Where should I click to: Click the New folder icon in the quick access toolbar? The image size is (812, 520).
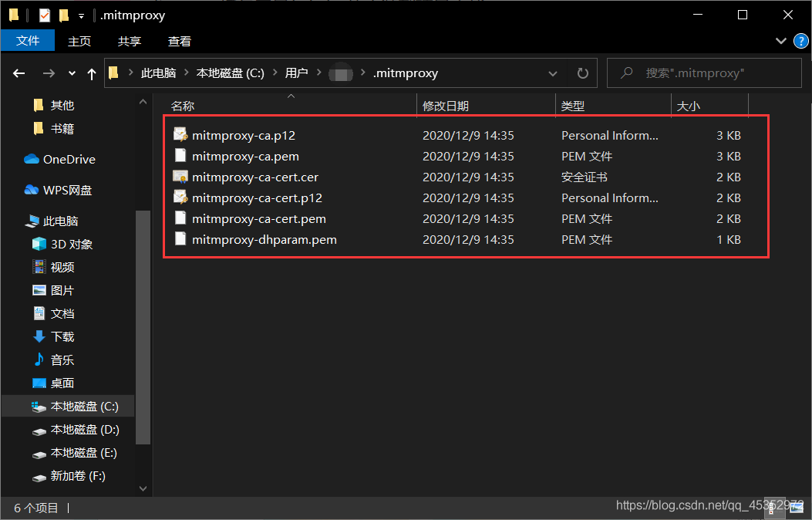[64, 15]
